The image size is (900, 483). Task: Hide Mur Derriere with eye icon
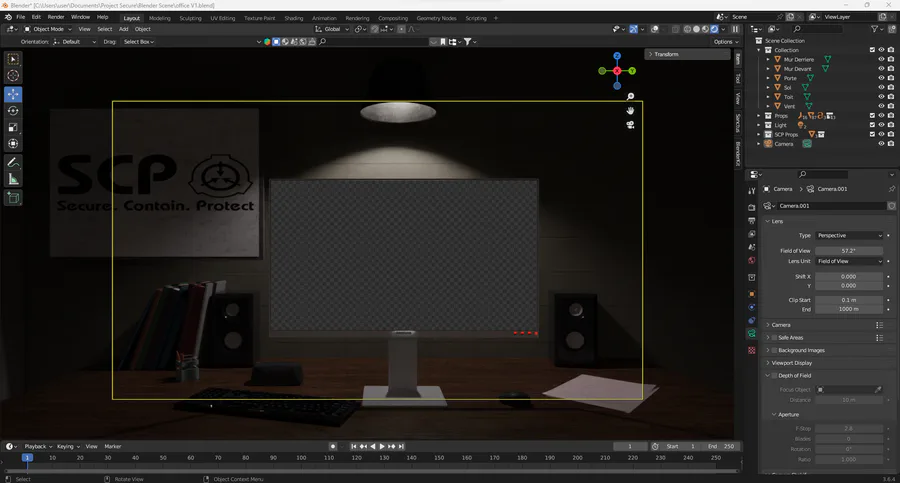click(882, 59)
